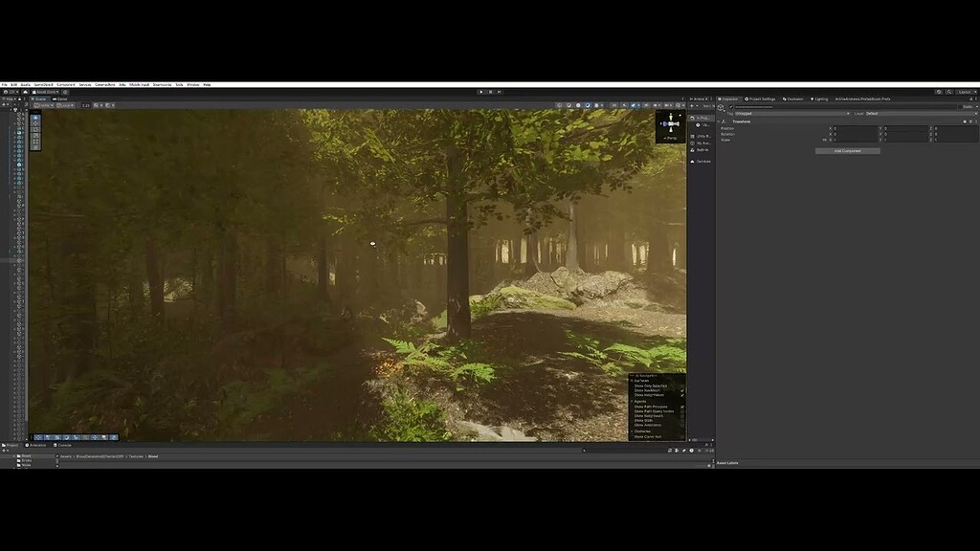Open the Untagged tag dropdown
The width and height of the screenshot is (980, 551).
tap(791, 114)
